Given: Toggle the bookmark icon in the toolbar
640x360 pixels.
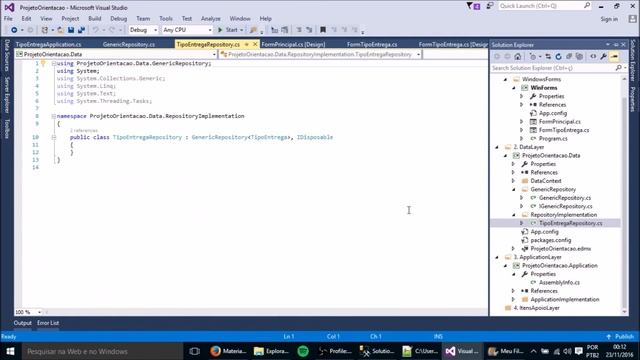Looking at the screenshot, I should 323,30.
